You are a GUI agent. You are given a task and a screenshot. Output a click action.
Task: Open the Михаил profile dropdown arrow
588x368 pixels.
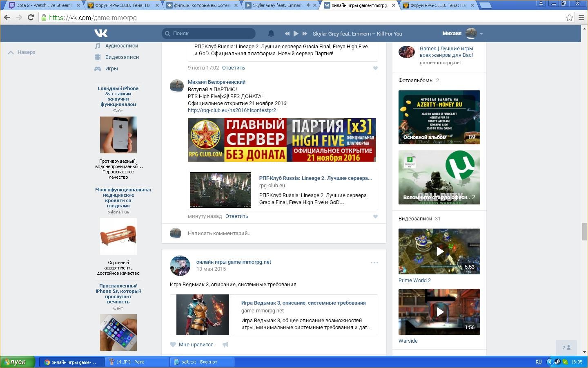point(481,34)
